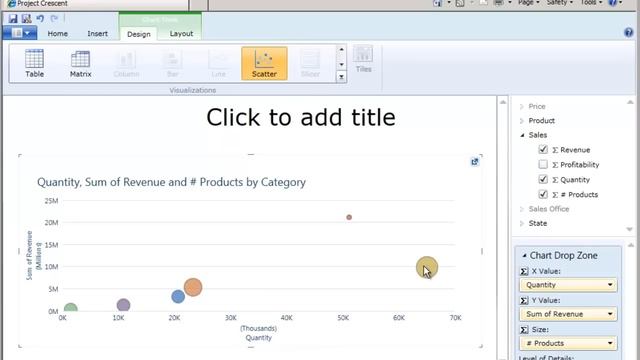Image resolution: width=640 pixels, height=360 pixels.
Task: Open the blue application file button
Action: pyautogui.click(x=20, y=33)
